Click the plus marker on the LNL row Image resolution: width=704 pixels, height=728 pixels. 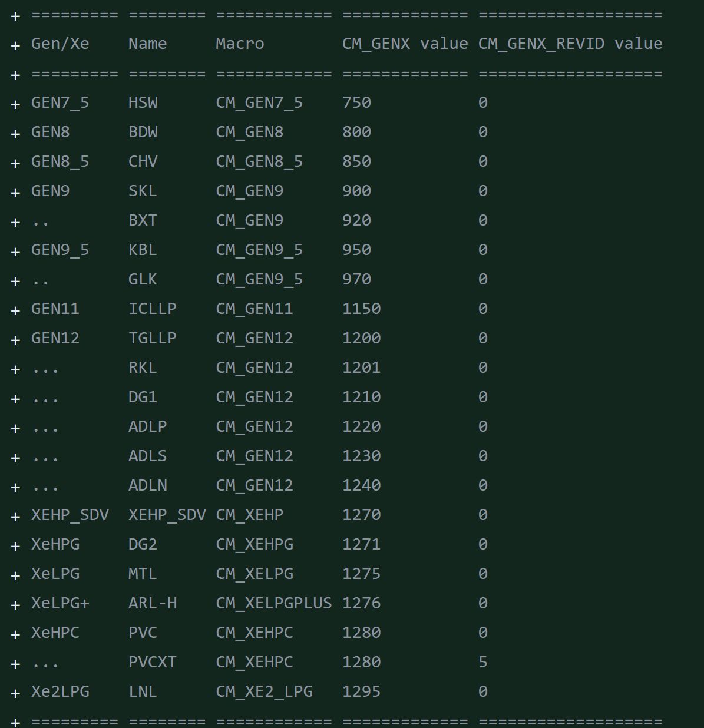click(x=16, y=693)
